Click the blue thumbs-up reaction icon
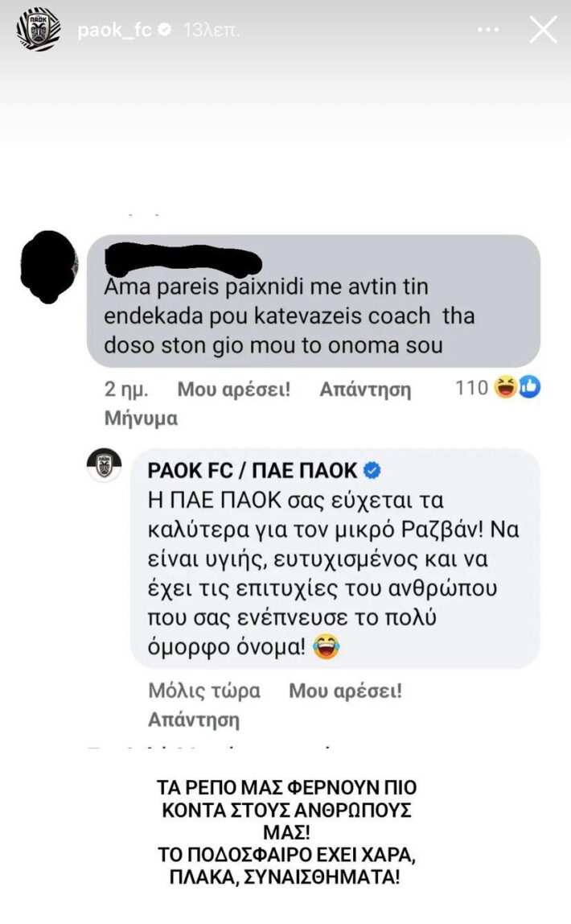Screen dimensions: 571x924 [x=529, y=387]
